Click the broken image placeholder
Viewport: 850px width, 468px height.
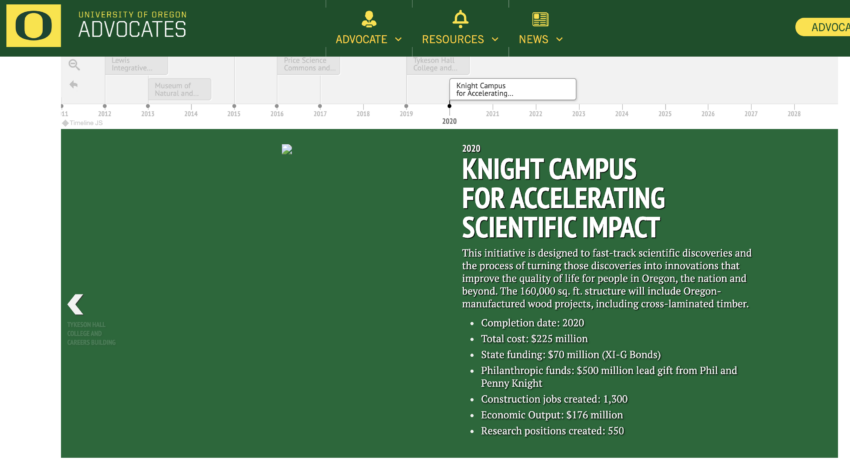click(x=287, y=149)
